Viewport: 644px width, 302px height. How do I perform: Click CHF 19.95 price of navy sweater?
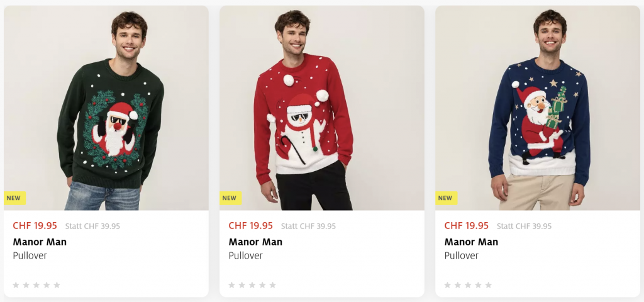tap(466, 226)
